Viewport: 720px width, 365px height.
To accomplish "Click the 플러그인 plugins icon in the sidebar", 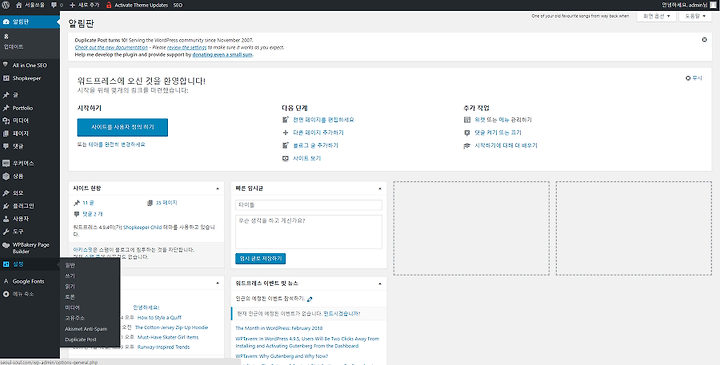I will pyautogui.click(x=6, y=206).
